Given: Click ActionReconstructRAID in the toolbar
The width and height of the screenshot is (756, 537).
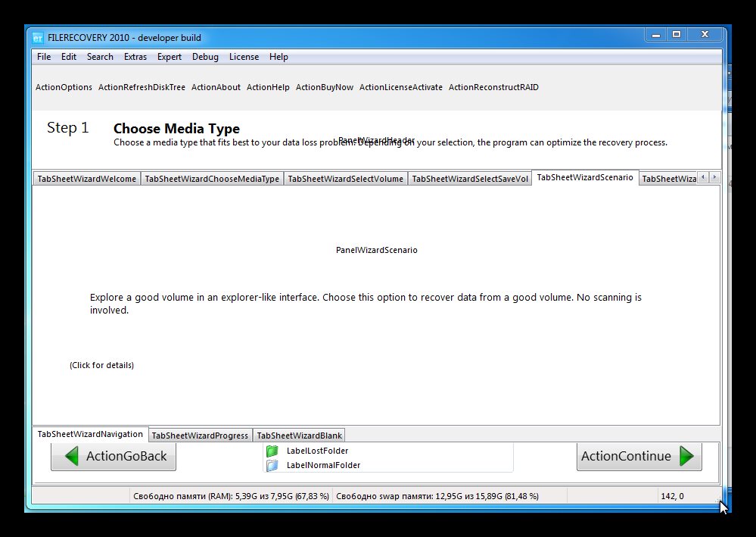Looking at the screenshot, I should pos(493,87).
